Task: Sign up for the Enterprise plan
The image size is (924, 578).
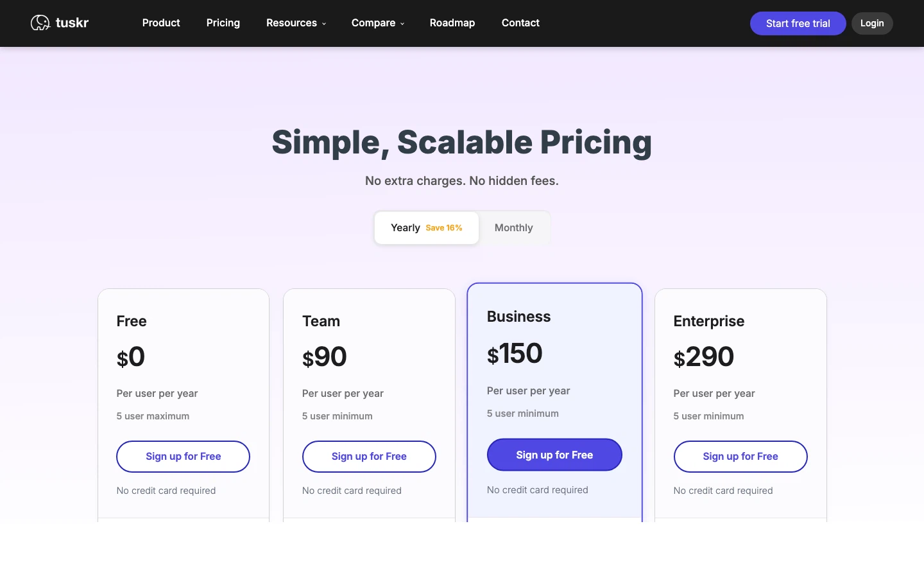Action: click(x=740, y=457)
